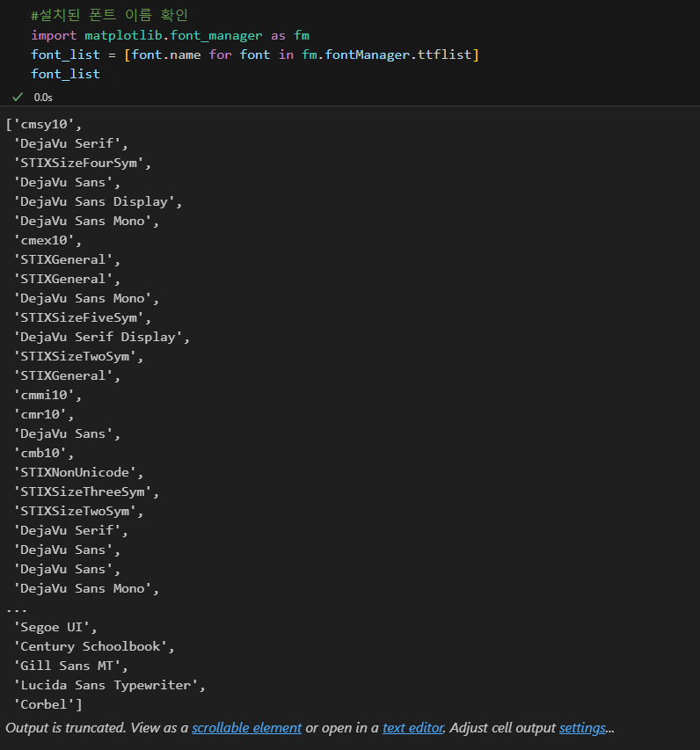Select the 'cmmi10' output line
This screenshot has width=700, height=750.
[47, 395]
